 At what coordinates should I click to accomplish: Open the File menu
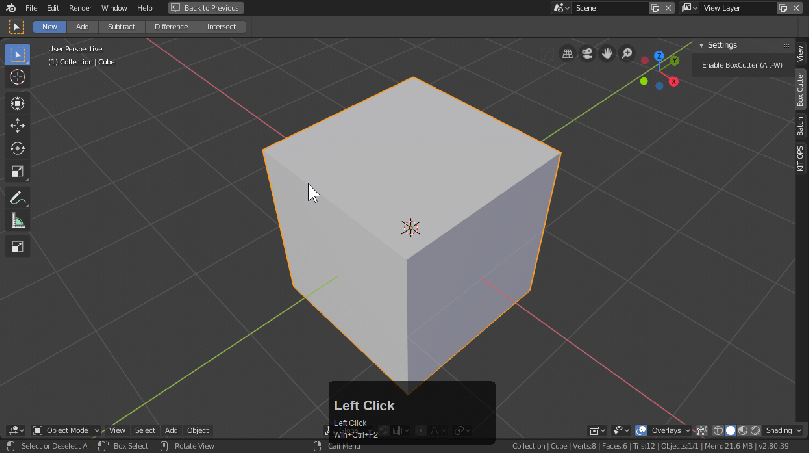(x=31, y=7)
